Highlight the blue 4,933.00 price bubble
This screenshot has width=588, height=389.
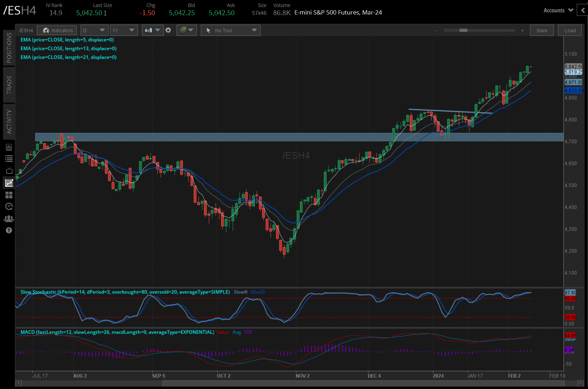point(574,91)
